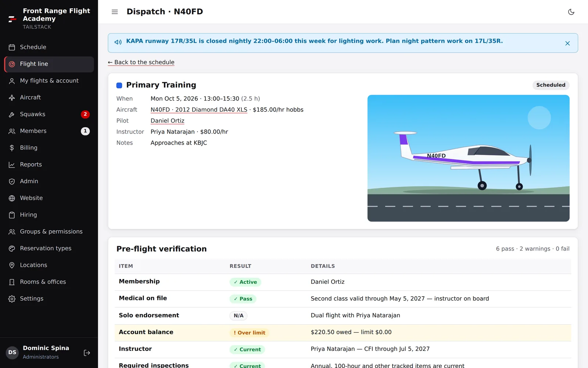Collapse the sidebar using the hamburger icon
The height and width of the screenshot is (368, 588).
click(x=115, y=12)
